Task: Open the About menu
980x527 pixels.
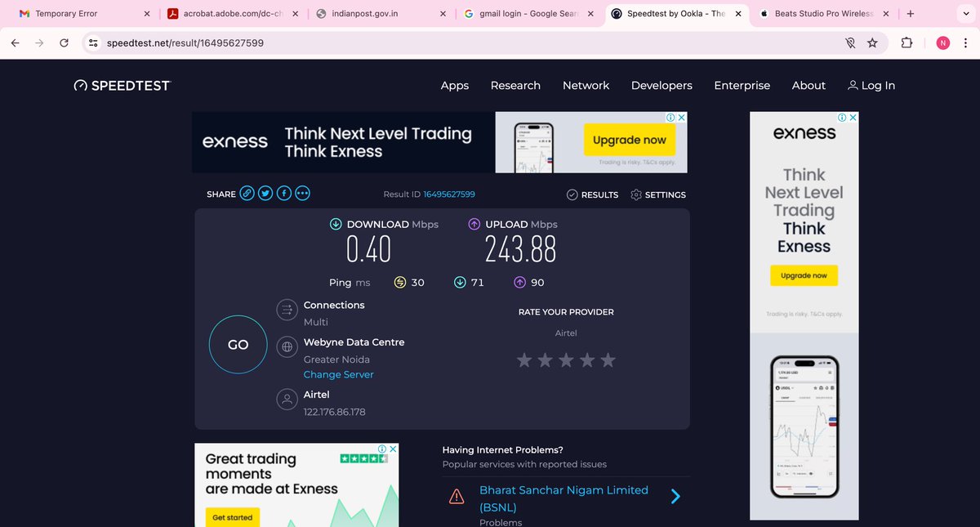Action: (808, 85)
